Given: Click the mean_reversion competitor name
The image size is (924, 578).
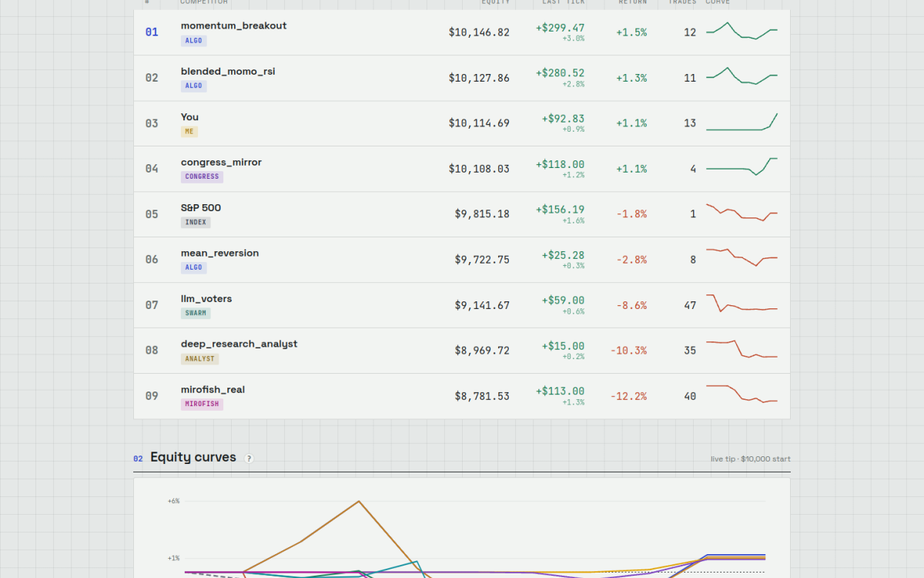Looking at the screenshot, I should [219, 253].
